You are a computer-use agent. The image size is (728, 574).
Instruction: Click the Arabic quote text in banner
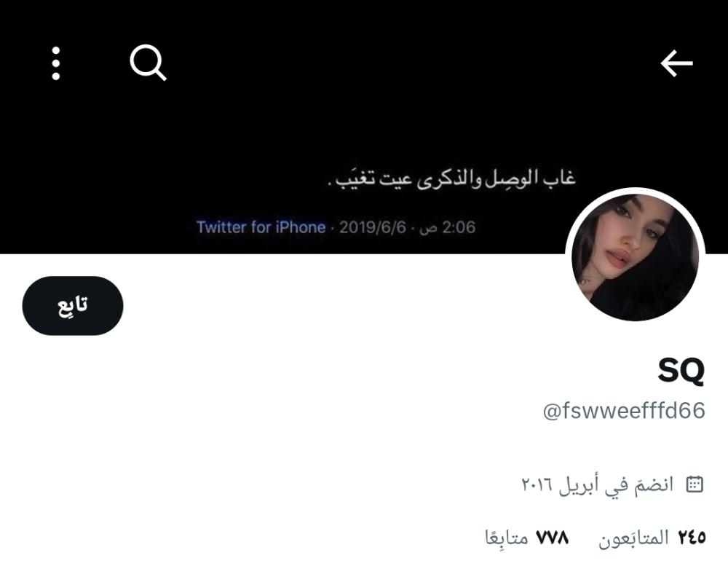tap(452, 178)
